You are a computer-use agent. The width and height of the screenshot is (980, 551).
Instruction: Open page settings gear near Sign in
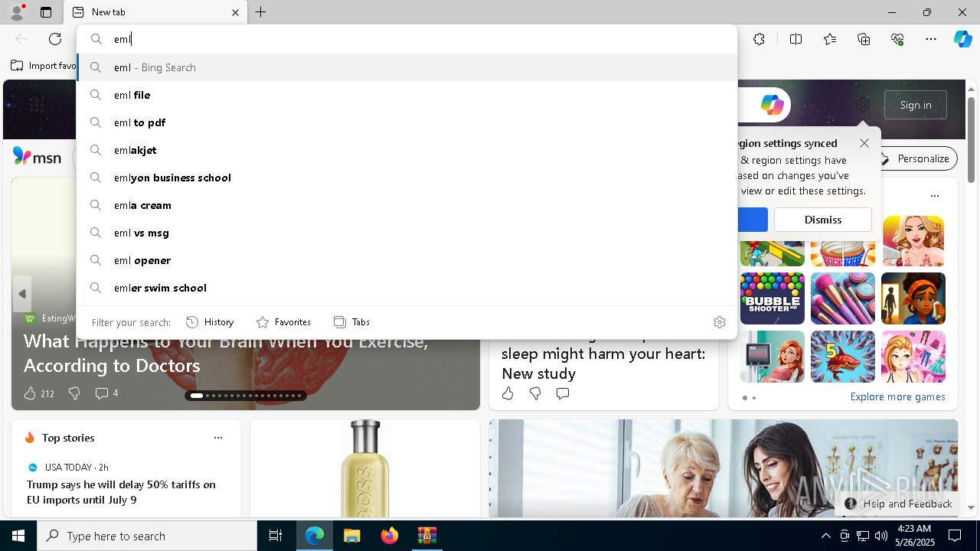[863, 105]
